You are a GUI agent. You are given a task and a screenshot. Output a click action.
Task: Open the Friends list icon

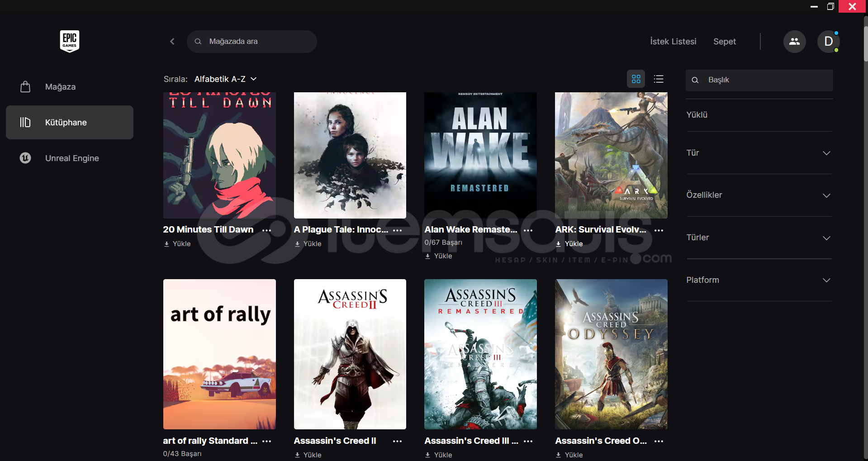pos(794,42)
